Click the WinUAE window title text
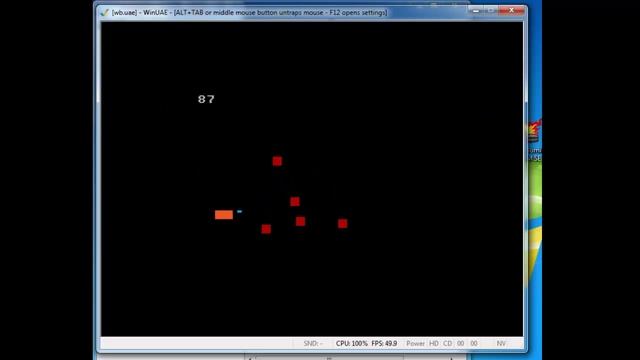The image size is (640, 360). click(x=249, y=13)
